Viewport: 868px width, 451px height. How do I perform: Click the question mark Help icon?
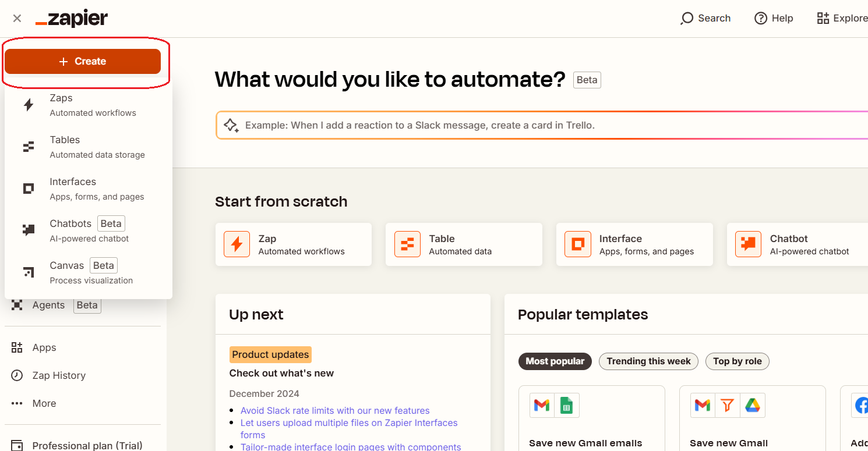coord(760,18)
